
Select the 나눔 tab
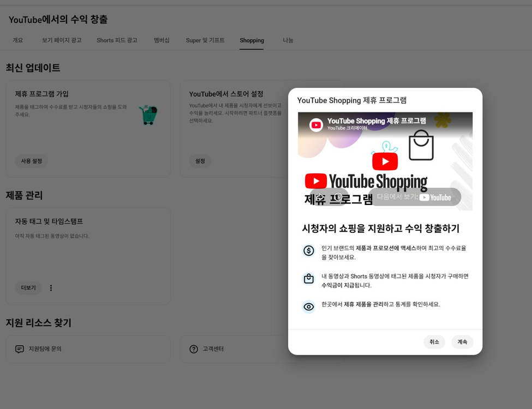click(288, 40)
